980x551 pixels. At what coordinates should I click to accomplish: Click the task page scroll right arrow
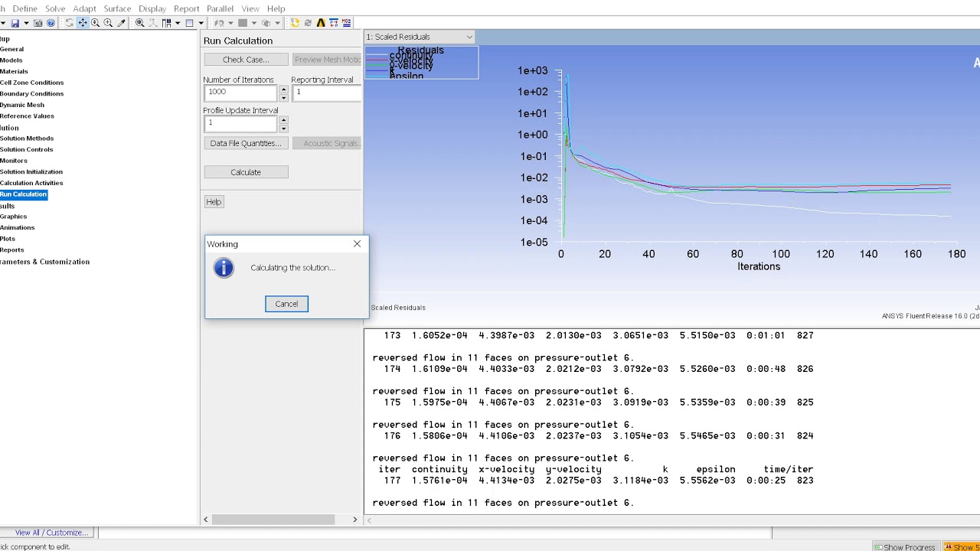[354, 520]
